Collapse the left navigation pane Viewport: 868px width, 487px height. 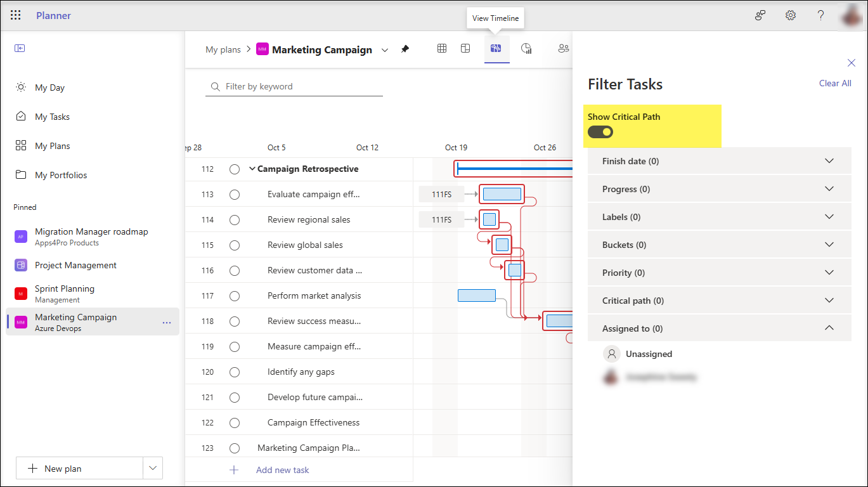(19, 48)
